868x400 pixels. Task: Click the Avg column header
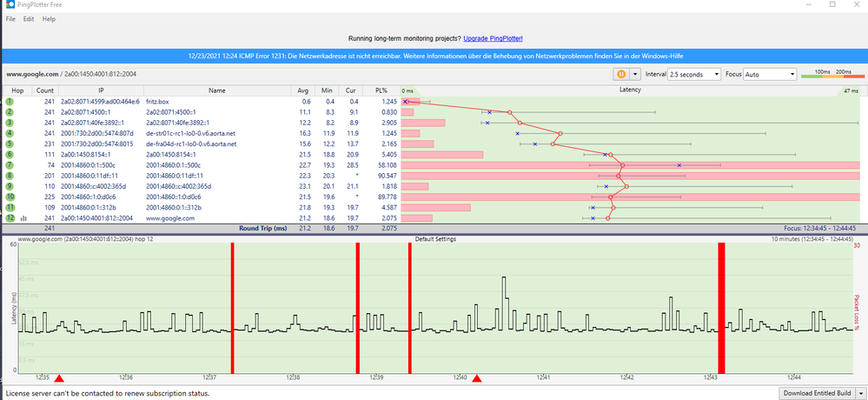(x=303, y=90)
